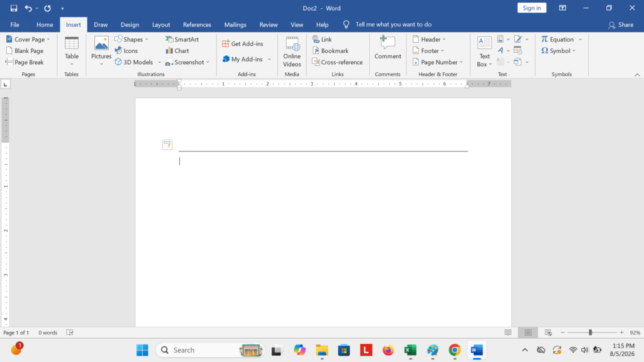Switch to Print Layout view
This screenshot has width=644, height=362.
point(528,332)
